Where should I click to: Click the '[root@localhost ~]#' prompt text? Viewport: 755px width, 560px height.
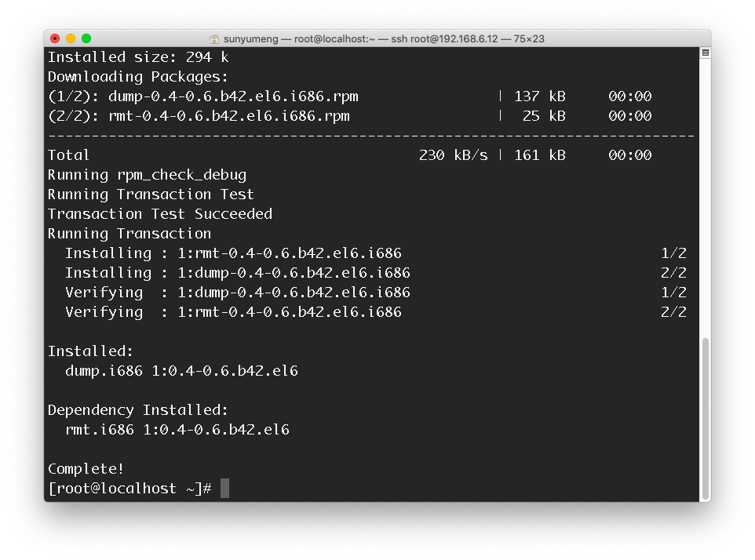130,489
